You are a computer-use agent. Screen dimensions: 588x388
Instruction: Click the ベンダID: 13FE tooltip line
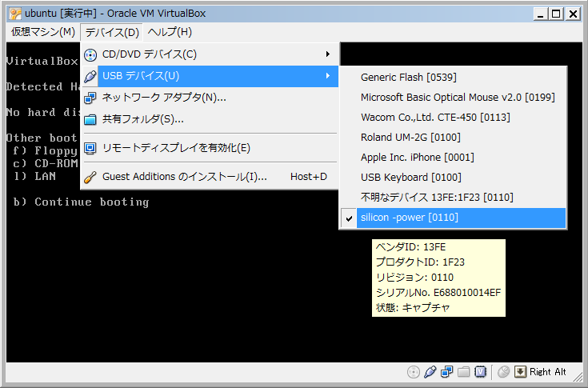[410, 247]
